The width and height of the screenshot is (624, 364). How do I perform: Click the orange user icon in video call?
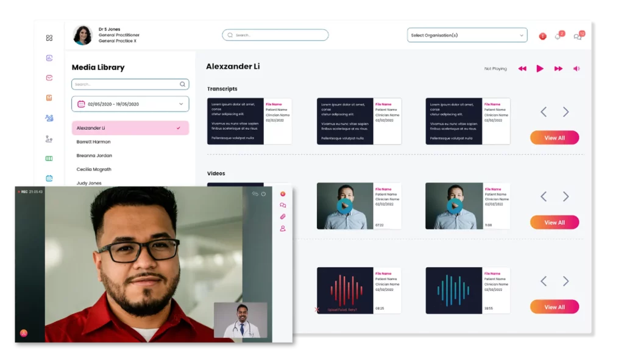click(24, 333)
